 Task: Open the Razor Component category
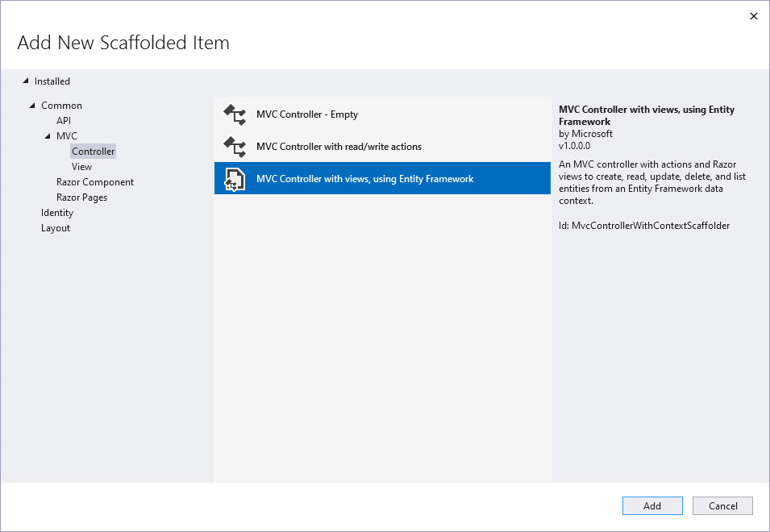point(95,182)
